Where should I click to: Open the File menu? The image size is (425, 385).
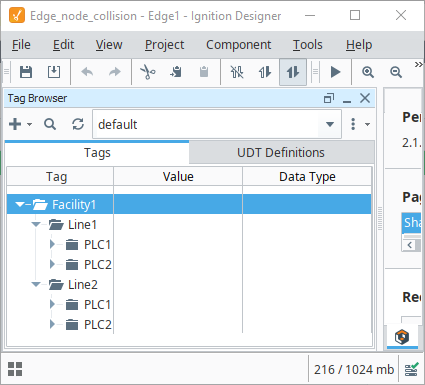pos(21,45)
